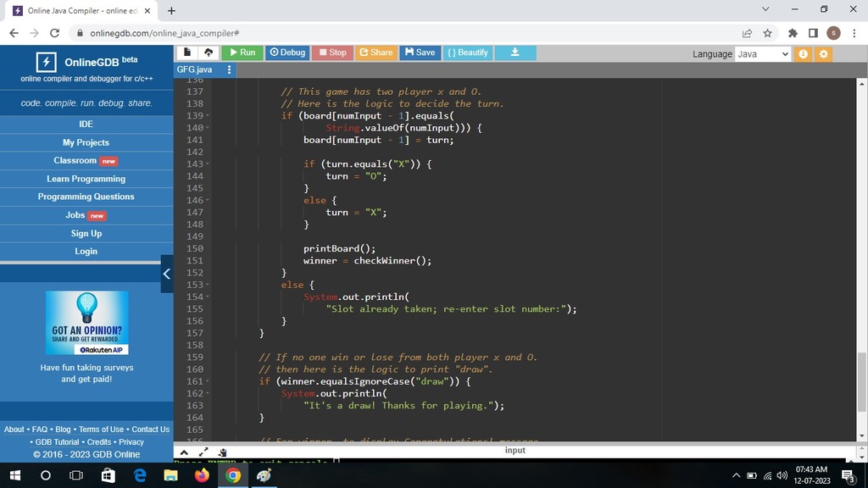This screenshot has height=488, width=868.
Task: Collapse the console panel with the up arrow
Action: click(x=184, y=452)
